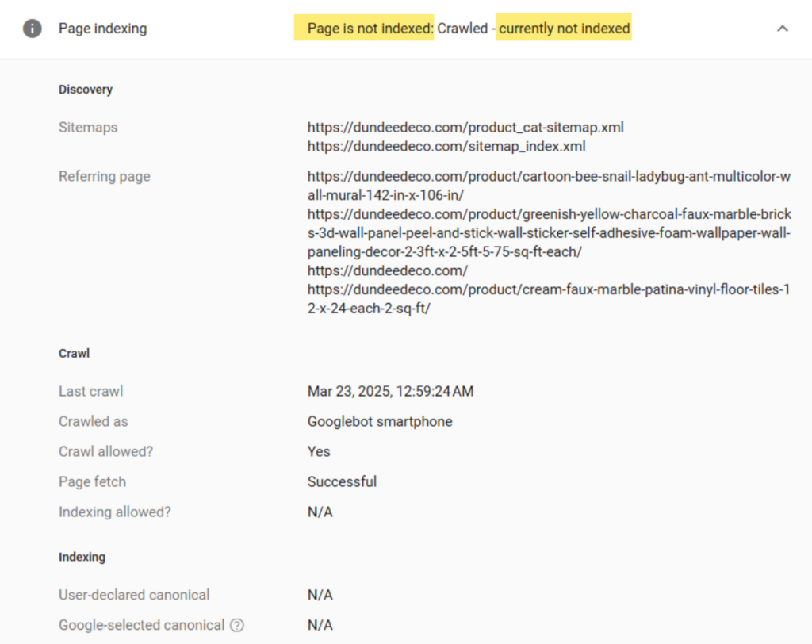Click the Crawl section heading
The height and width of the screenshot is (644, 812).
click(x=74, y=354)
